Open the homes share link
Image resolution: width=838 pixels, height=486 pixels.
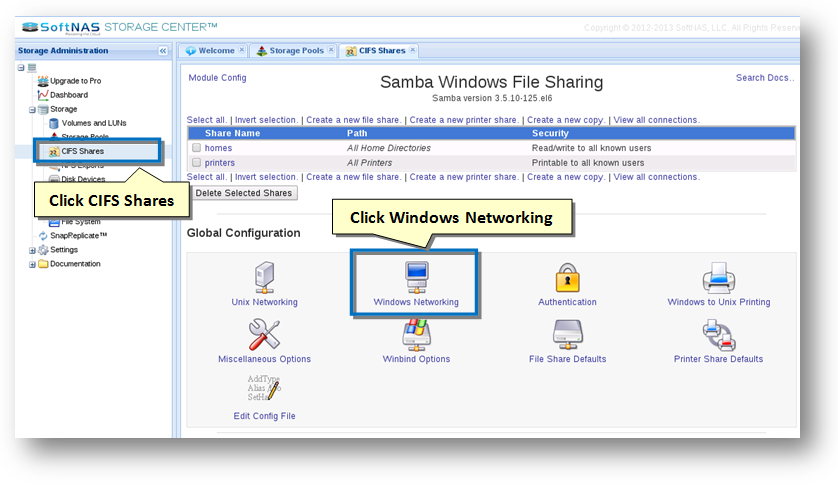(218, 148)
